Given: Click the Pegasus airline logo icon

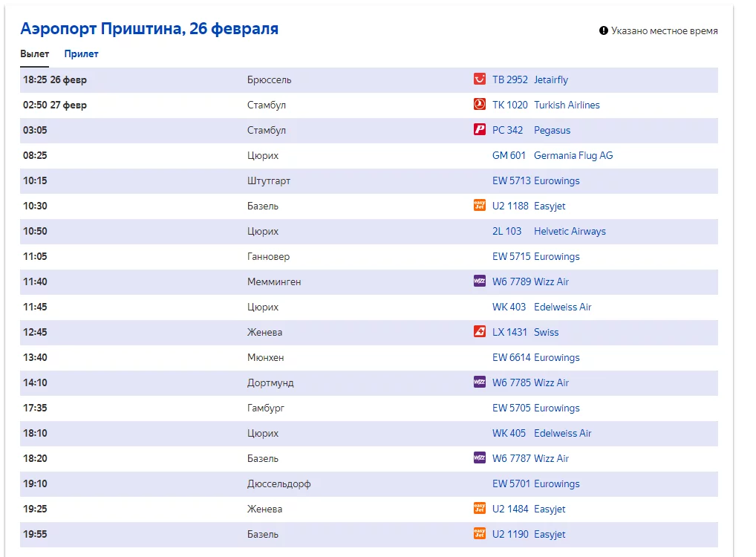Looking at the screenshot, I should pos(480,130).
